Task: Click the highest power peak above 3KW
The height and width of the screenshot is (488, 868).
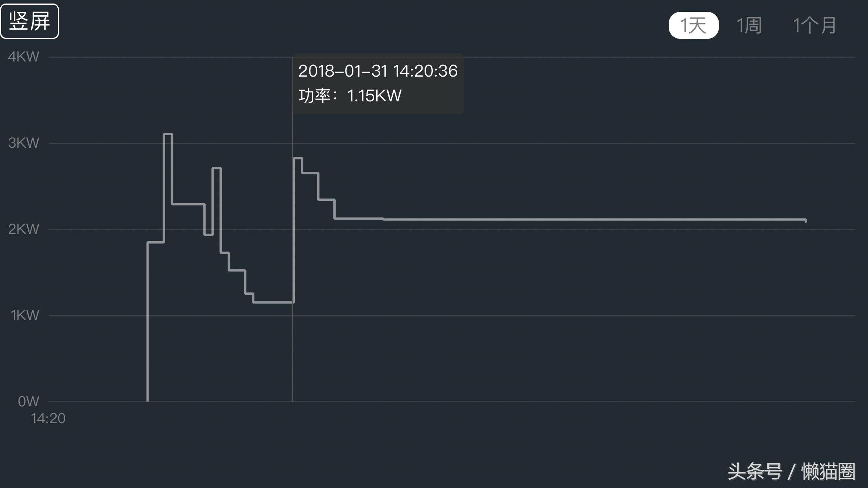Action: [x=168, y=134]
